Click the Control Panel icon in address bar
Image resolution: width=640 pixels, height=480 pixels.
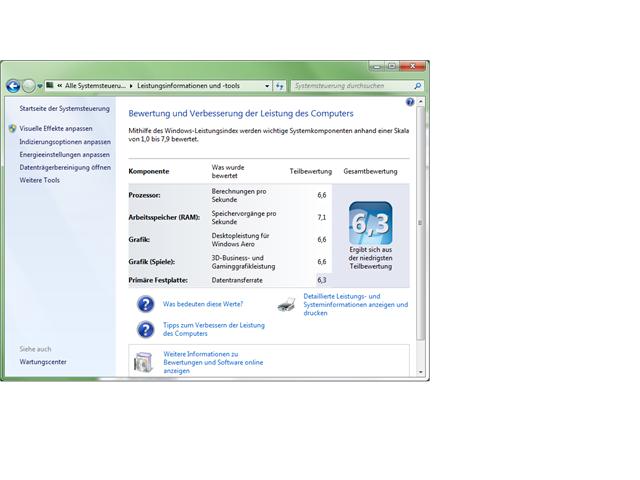click(x=50, y=85)
